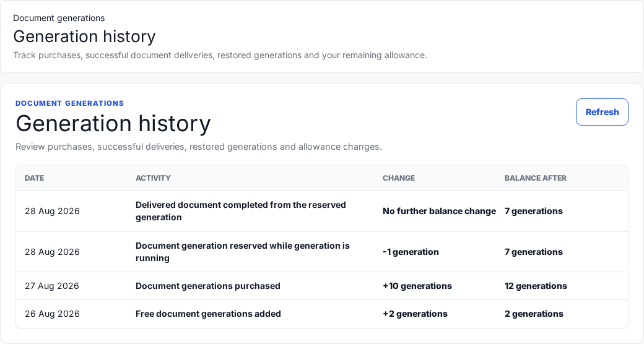Screen dimensions: 644x344
Task: Click 'Track purchases, successful document deliveries' description
Action: 220,55
